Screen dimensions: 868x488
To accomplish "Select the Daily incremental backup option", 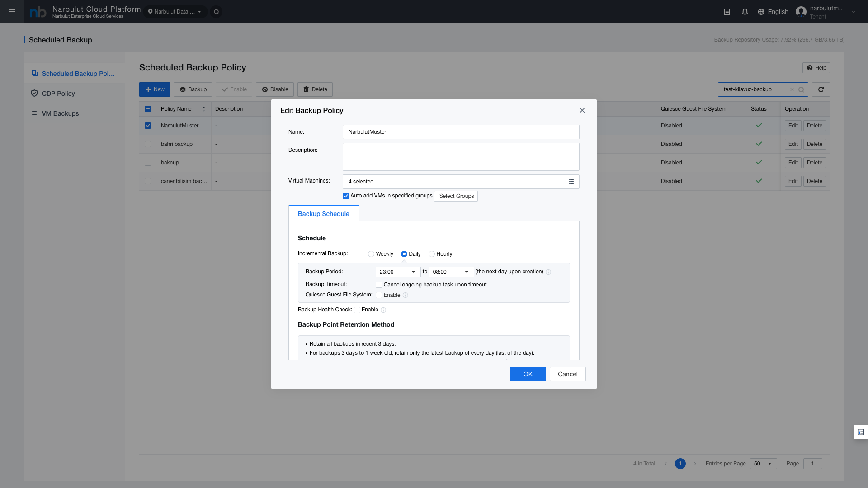I will 404,254.
